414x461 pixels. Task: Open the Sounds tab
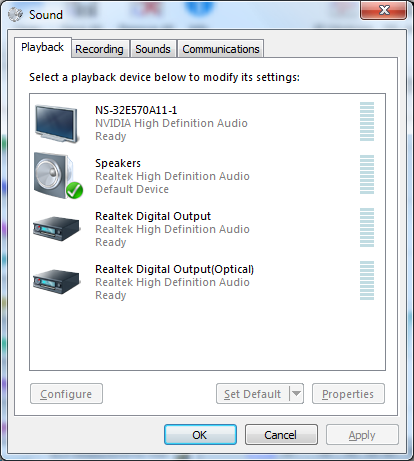coord(153,49)
